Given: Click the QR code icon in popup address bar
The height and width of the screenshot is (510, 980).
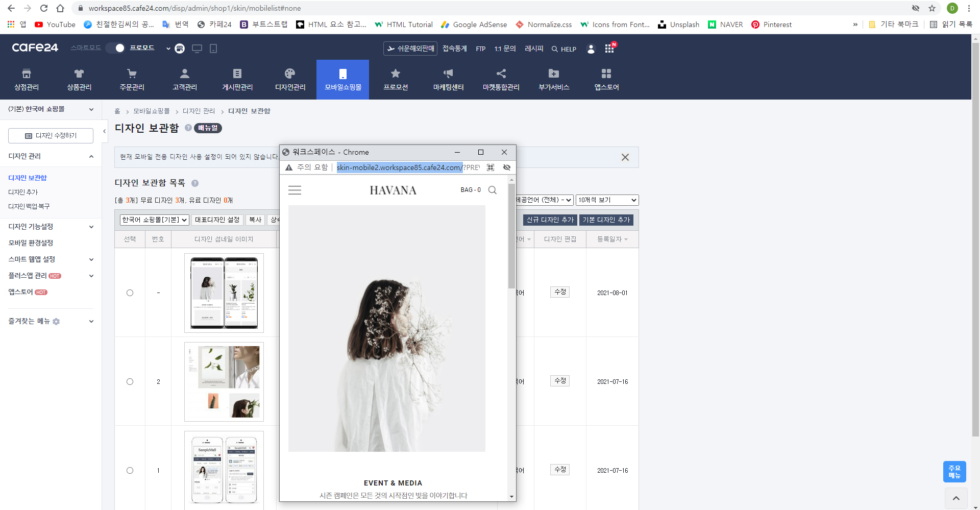Looking at the screenshot, I should [491, 167].
